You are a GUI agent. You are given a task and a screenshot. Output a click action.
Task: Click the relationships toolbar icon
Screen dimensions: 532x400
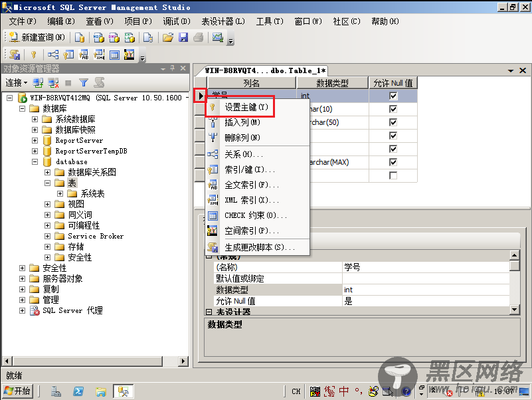53,54
